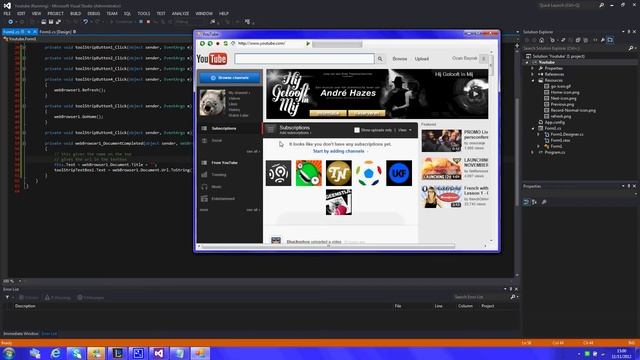The height and width of the screenshot is (360, 640).
Task: Collapse the Resources folder node
Action: click(x=533, y=80)
